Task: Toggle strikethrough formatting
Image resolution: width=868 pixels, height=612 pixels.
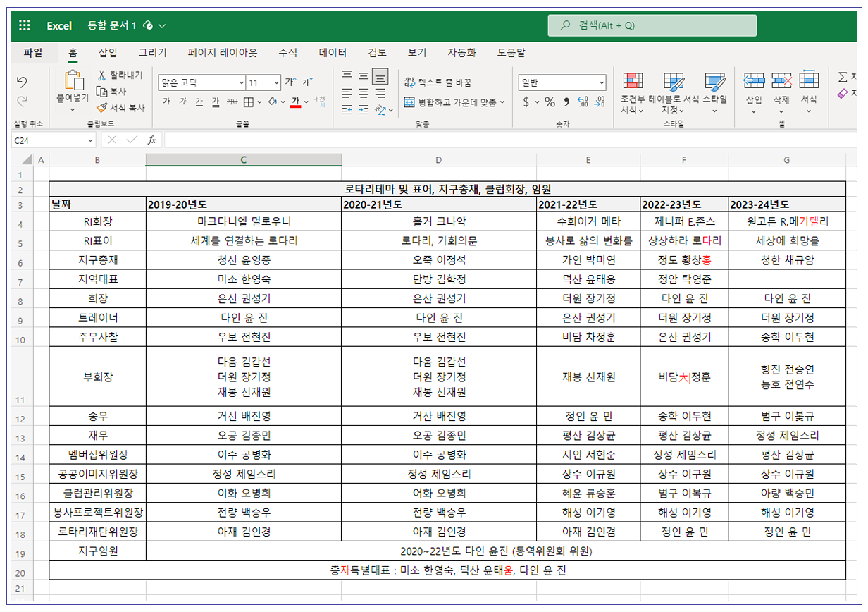Action: tap(232, 102)
